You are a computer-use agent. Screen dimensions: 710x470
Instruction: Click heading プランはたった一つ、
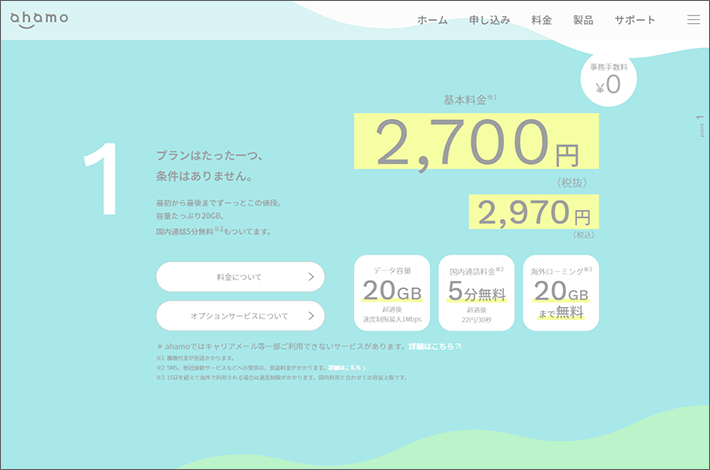[x=210, y=156]
